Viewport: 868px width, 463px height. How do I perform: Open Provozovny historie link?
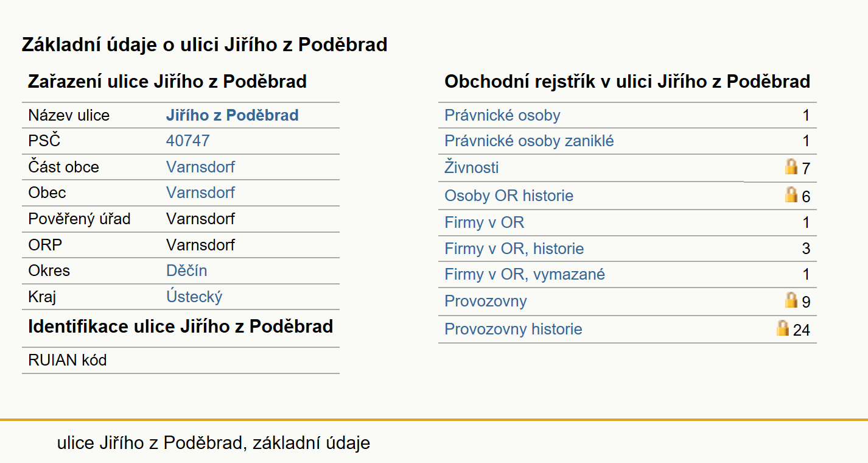tap(513, 330)
